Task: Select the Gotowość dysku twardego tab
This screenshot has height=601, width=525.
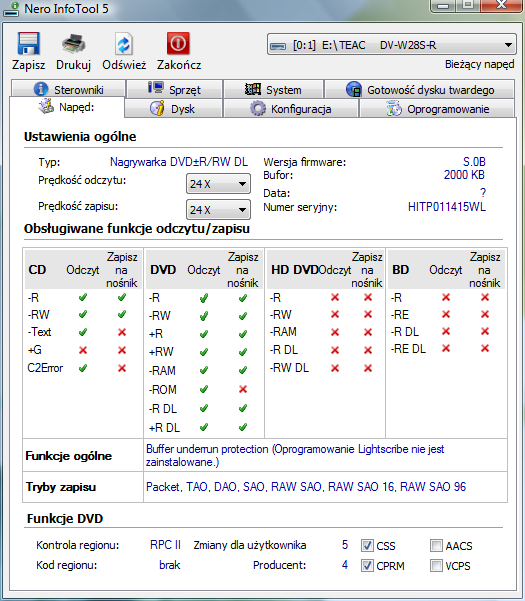Action: 420,89
